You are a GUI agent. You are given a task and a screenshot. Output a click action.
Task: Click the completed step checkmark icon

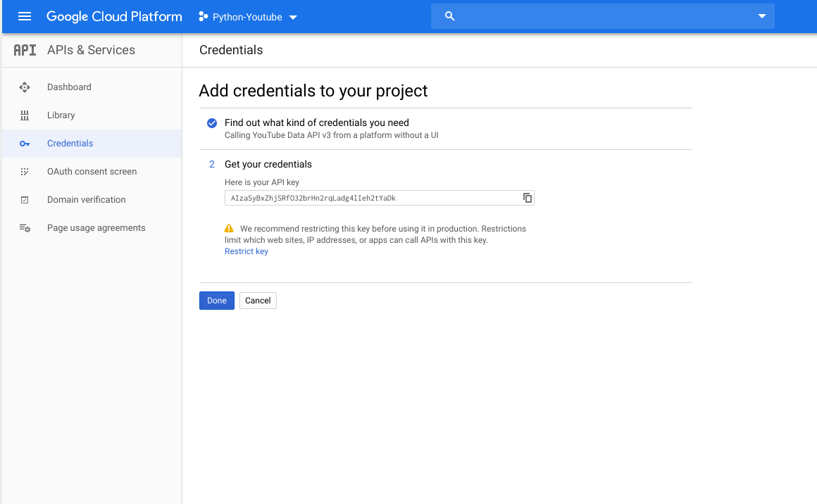click(x=212, y=123)
